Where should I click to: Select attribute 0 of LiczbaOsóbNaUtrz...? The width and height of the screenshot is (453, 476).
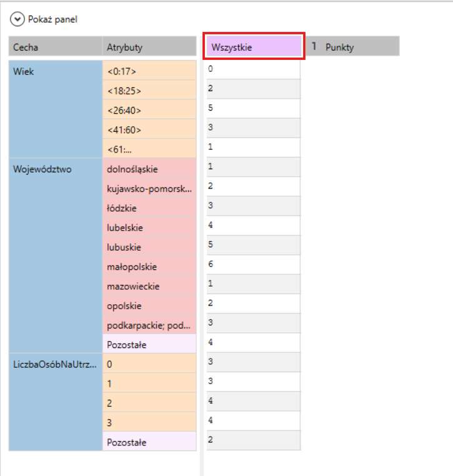point(149,363)
